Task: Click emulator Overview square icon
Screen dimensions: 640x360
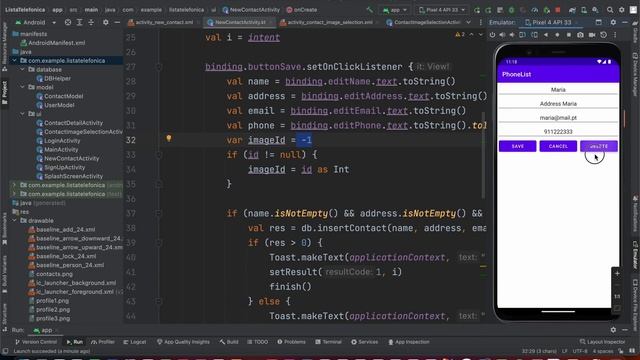Action: [569, 35]
